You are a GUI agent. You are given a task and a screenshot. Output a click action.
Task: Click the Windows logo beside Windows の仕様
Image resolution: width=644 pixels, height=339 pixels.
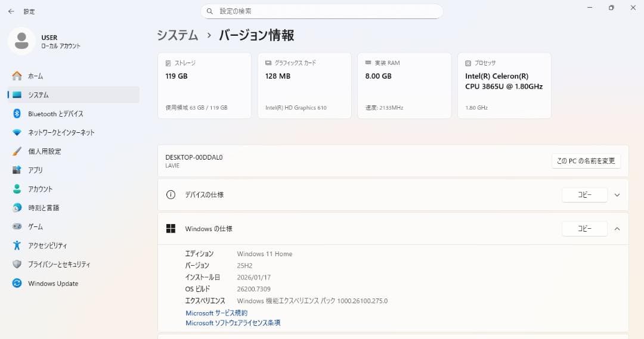171,229
